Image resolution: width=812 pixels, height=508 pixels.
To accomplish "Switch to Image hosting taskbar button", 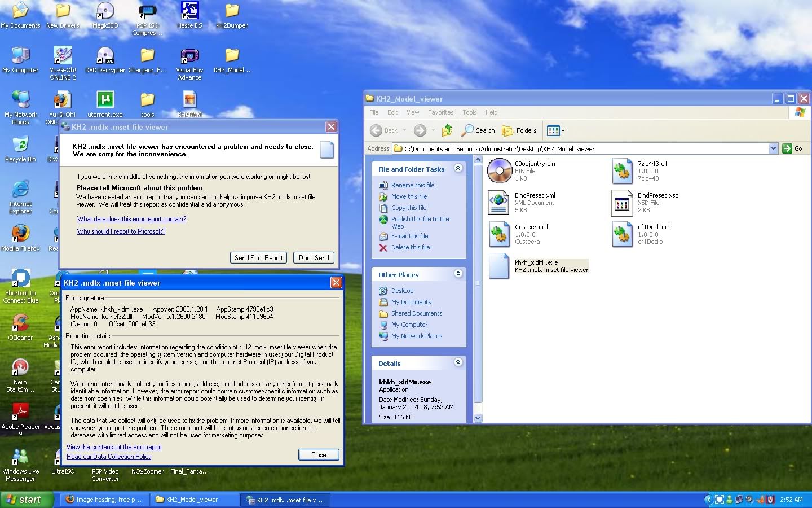I will (104, 500).
